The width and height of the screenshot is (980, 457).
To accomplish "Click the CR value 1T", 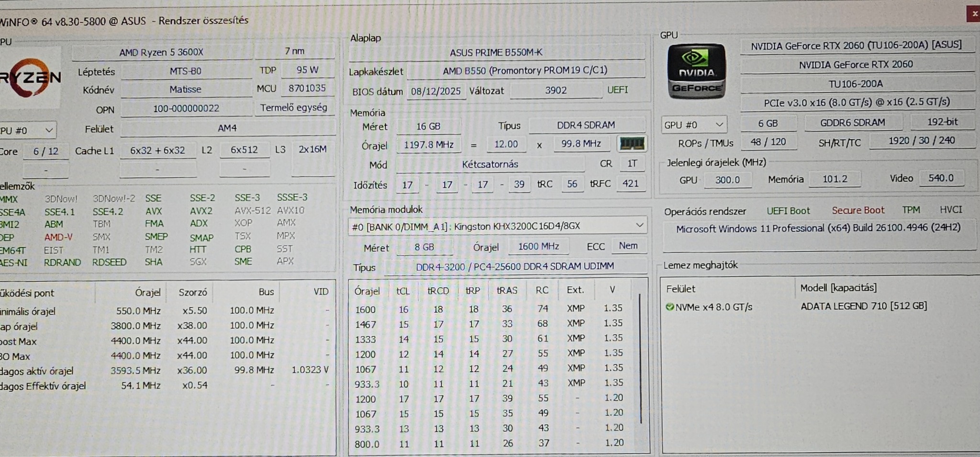I will click(633, 163).
